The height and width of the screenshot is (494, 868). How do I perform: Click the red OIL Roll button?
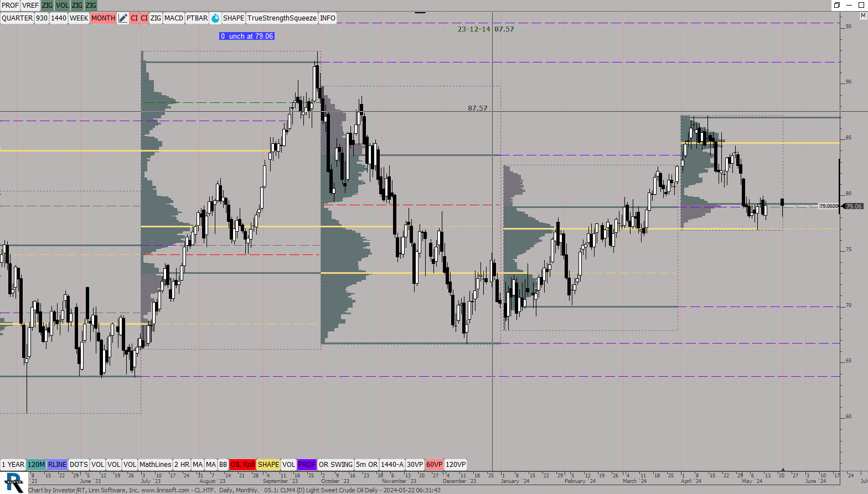click(242, 465)
